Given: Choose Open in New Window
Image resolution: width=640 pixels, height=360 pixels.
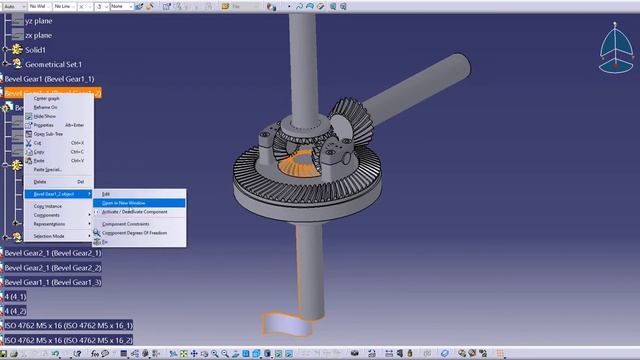Looking at the screenshot, I should click(x=139, y=203).
